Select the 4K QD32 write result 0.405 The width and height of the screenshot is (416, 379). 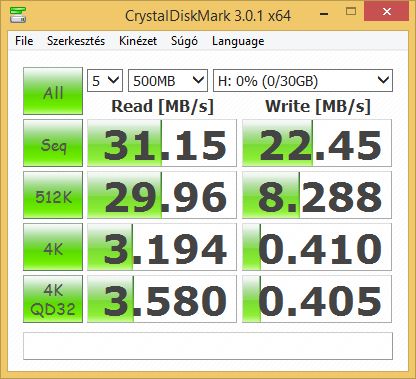point(317,299)
